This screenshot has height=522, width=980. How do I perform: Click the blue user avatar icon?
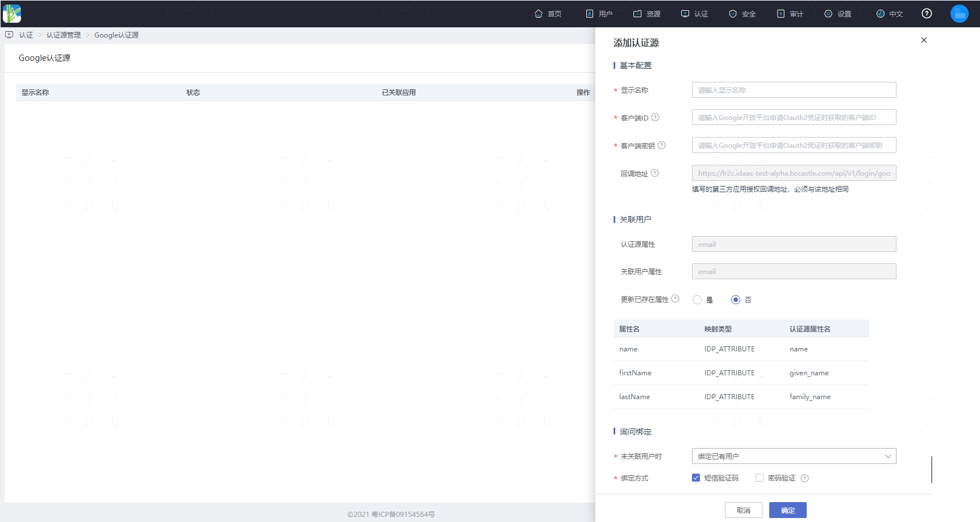click(960, 14)
